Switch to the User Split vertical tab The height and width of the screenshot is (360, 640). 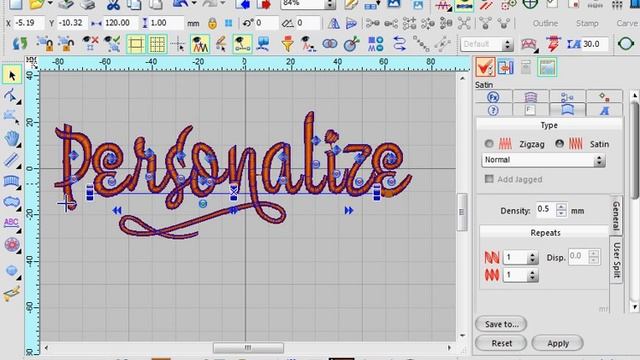[616, 260]
